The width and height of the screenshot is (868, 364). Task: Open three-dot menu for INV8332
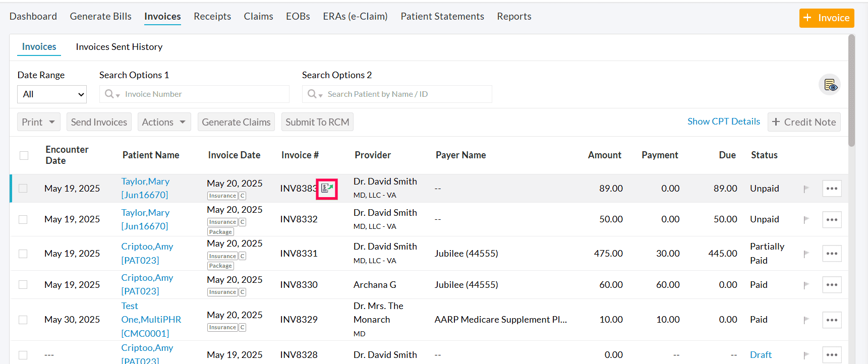tap(832, 220)
